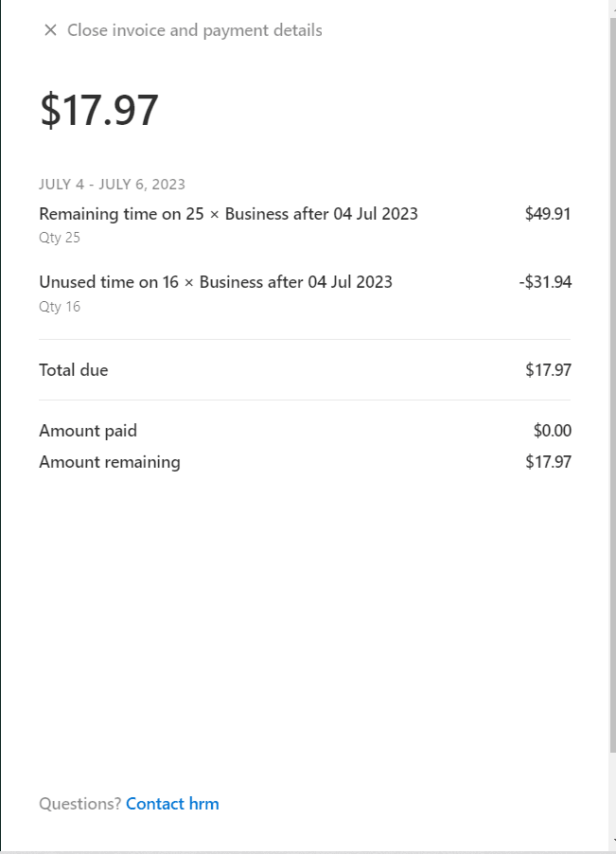Select the July 4 - July 6, 2023 date range
616x854 pixels.
point(112,185)
